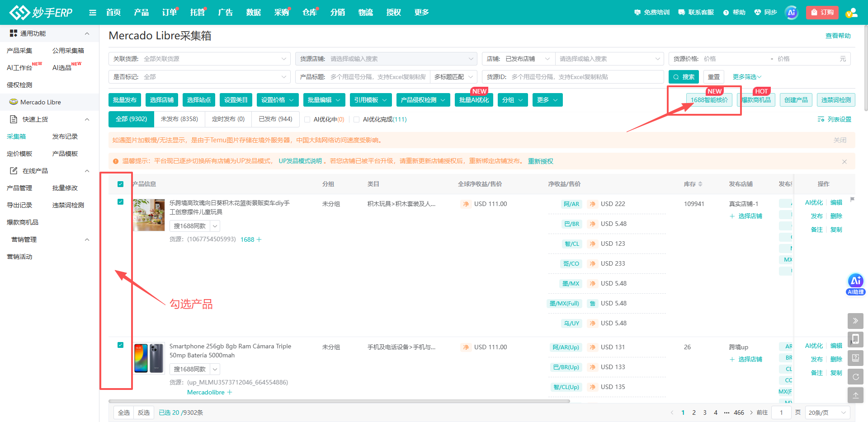This screenshot has width=868, height=422.
Task: Expand the 更多筛选 filter options
Action: tap(747, 77)
